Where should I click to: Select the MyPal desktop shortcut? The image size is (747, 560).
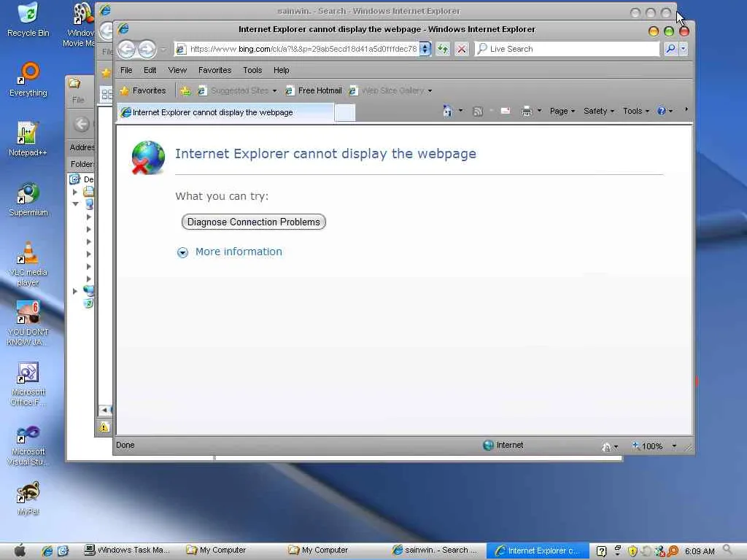pyautogui.click(x=28, y=499)
